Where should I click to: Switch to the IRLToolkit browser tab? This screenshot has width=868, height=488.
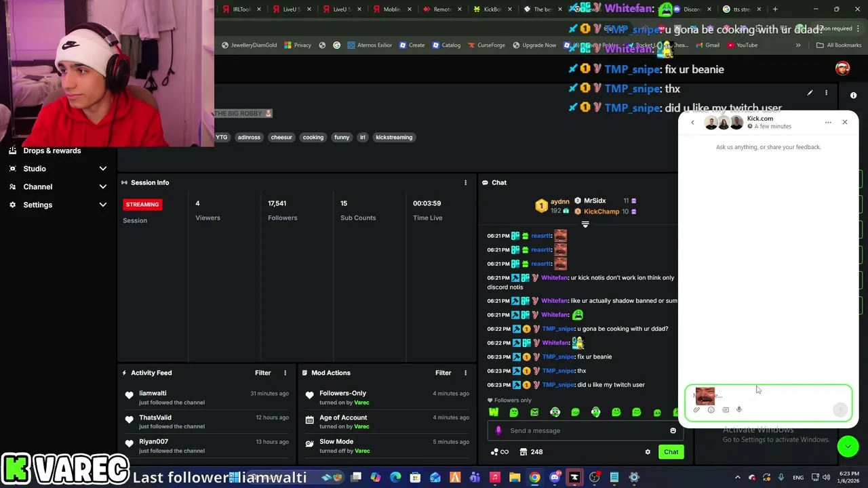pos(242,9)
